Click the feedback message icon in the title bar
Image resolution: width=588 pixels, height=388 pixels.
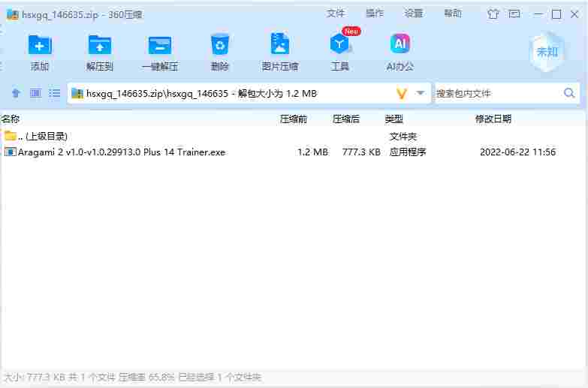click(514, 14)
